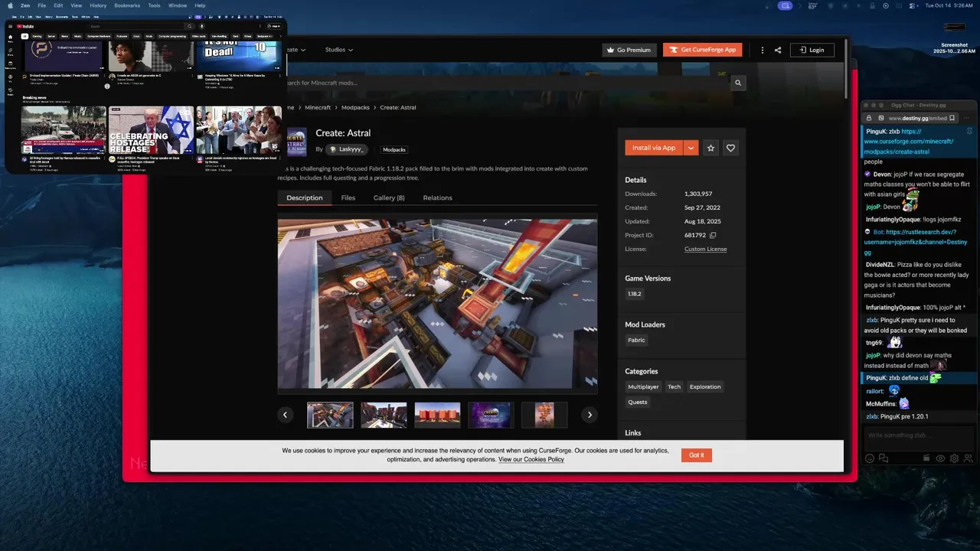Click the Get CurseForge App button
This screenshot has width=980, height=551.
pos(702,50)
